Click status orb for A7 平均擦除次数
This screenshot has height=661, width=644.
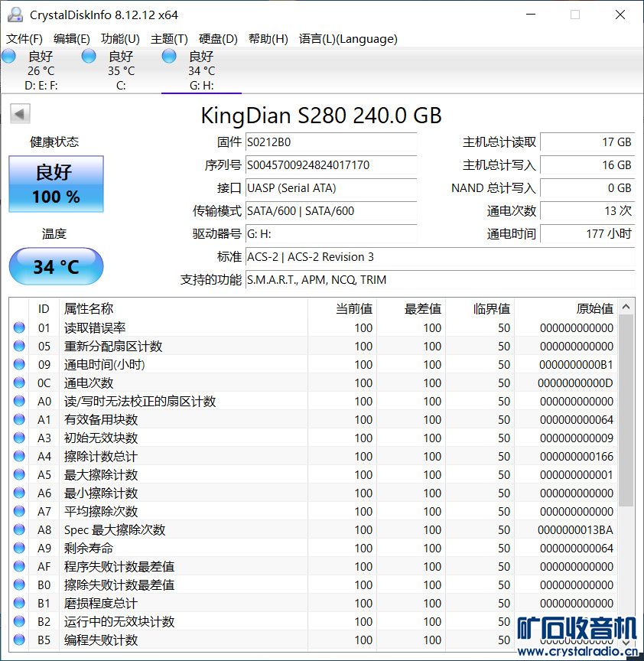tap(19, 511)
